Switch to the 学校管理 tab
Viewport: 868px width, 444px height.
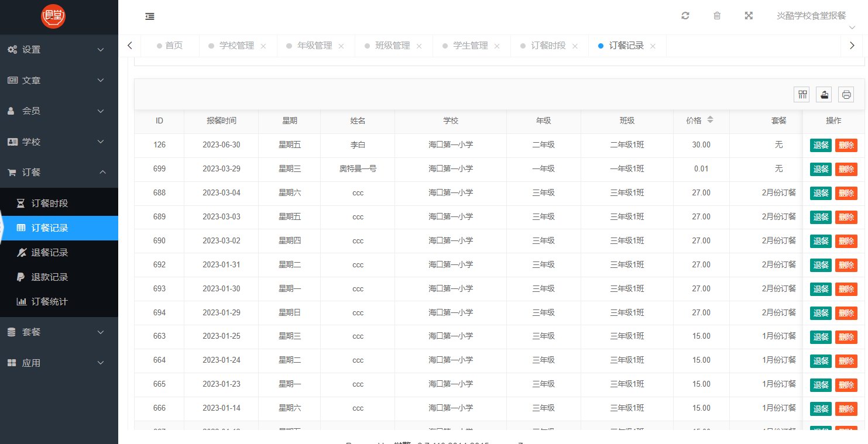click(236, 46)
